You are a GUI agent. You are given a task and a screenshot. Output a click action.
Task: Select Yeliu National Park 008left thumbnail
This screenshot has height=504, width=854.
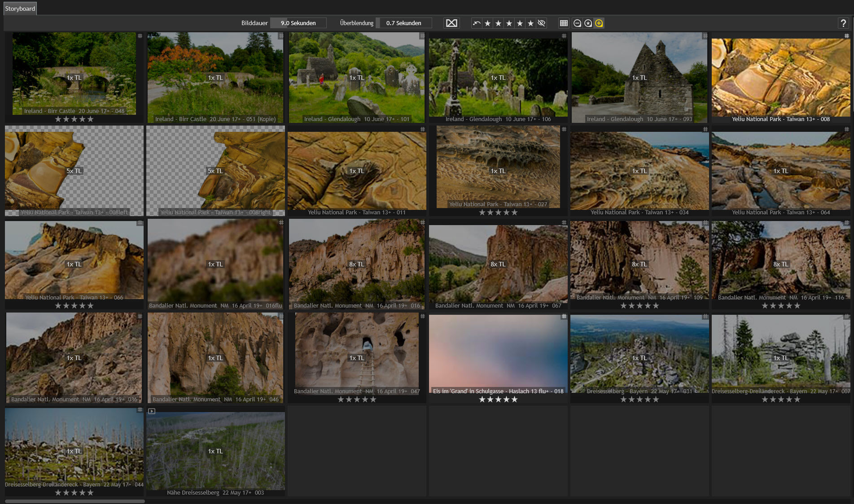pyautogui.click(x=74, y=171)
